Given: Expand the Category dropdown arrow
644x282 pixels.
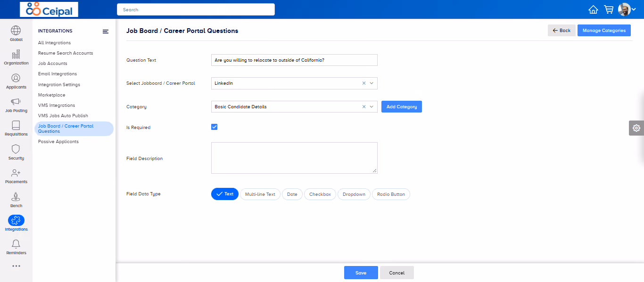Looking at the screenshot, I should tap(372, 107).
